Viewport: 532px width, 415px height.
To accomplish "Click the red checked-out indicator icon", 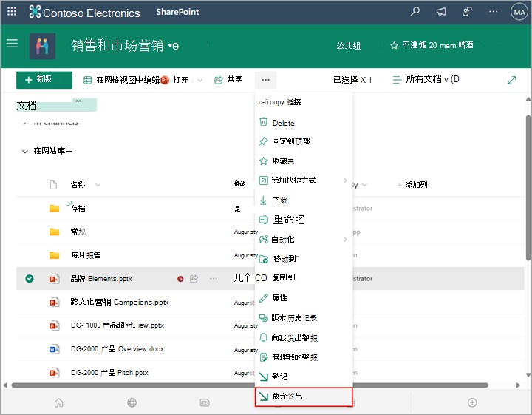I will click(180, 279).
